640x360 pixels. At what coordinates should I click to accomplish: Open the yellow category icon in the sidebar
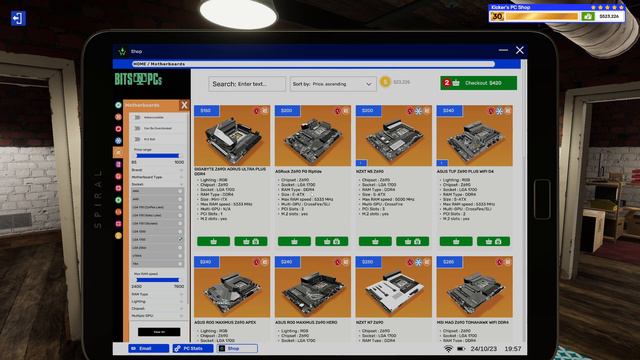pyautogui.click(x=118, y=236)
